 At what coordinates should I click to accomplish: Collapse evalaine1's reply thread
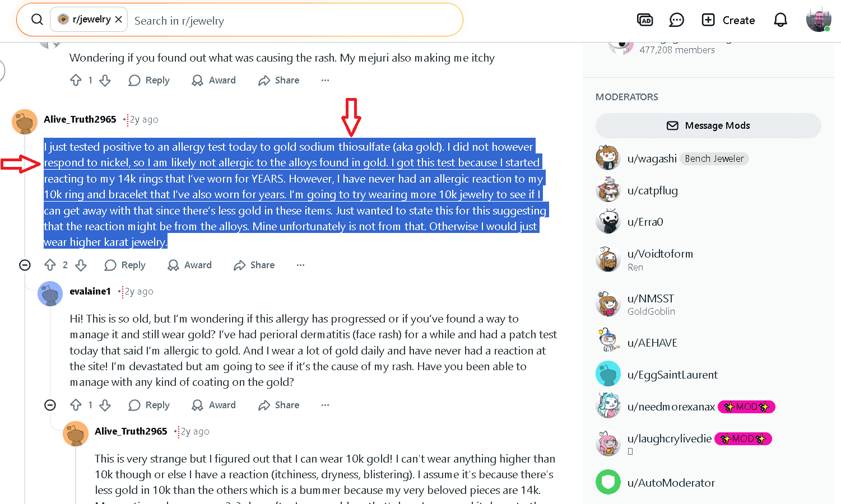[x=50, y=405]
